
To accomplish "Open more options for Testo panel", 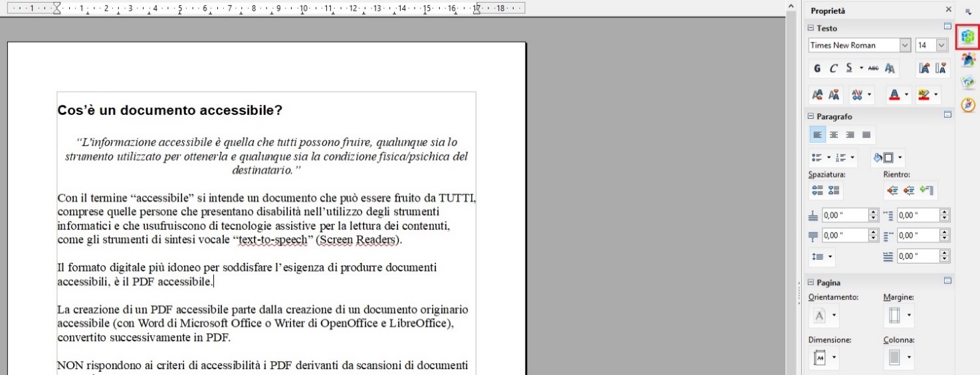I will point(948,27).
